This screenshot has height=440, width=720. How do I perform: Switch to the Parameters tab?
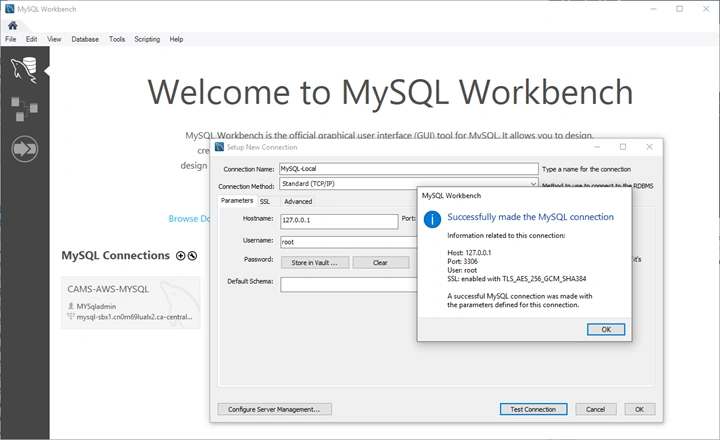[237, 201]
